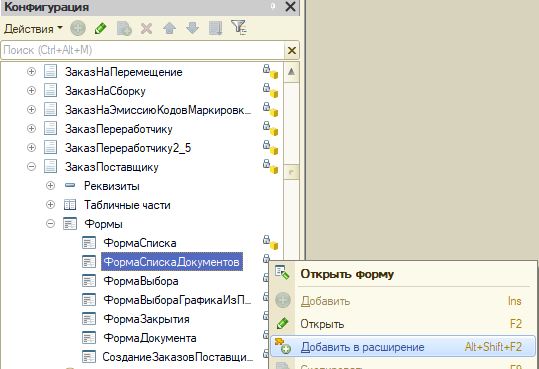Select ФормаЗакрытия form

(146, 319)
